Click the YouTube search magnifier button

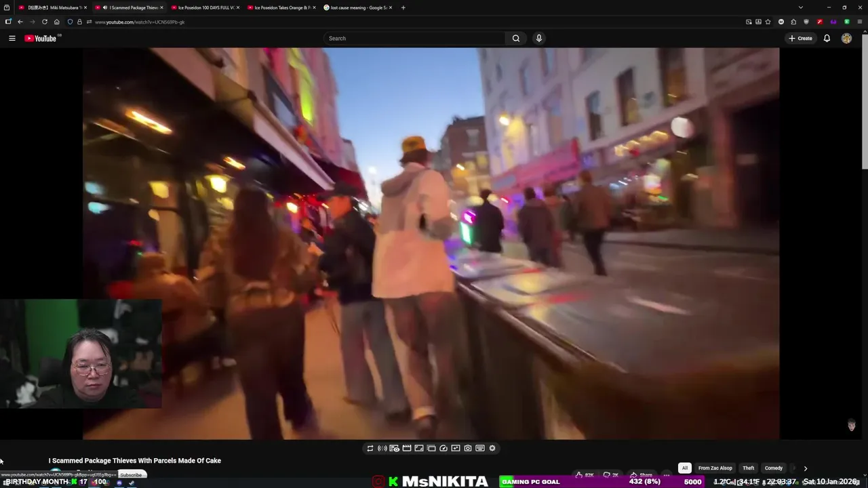(x=516, y=39)
